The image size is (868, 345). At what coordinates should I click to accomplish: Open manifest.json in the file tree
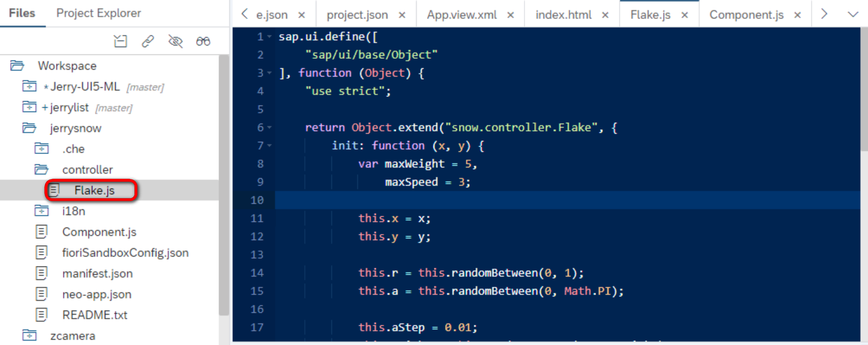[97, 273]
